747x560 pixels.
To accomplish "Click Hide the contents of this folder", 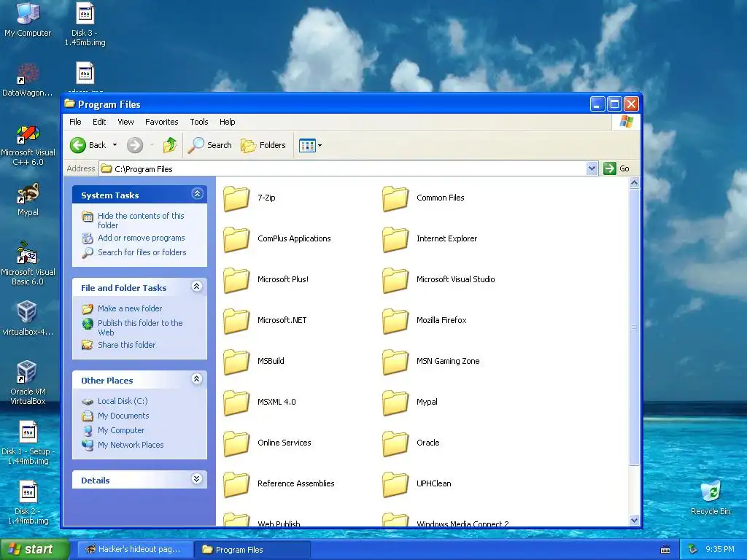I will (x=141, y=220).
